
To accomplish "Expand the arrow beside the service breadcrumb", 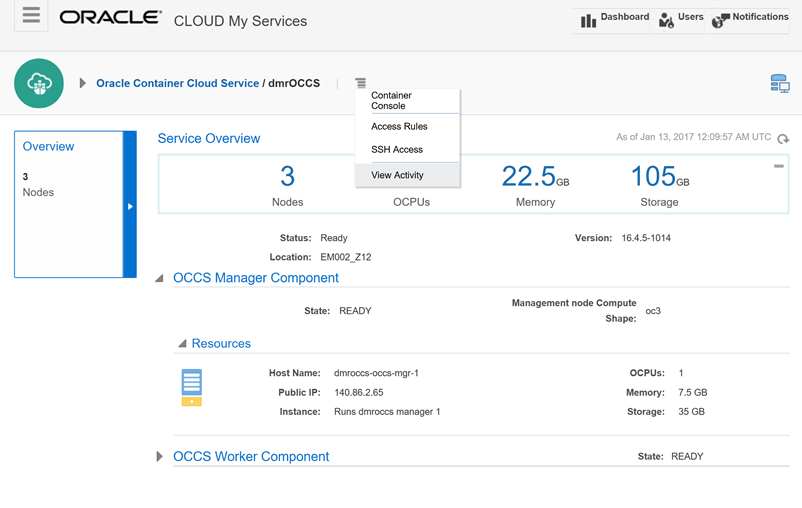I will [82, 84].
